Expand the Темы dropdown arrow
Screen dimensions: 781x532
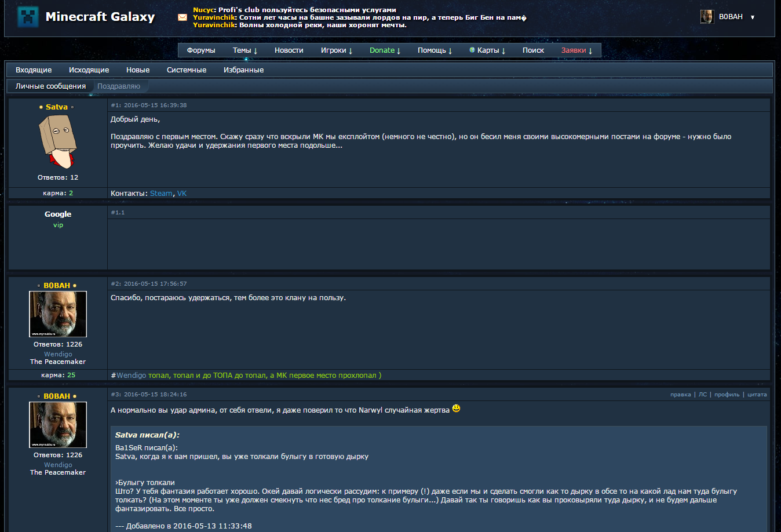(256, 51)
